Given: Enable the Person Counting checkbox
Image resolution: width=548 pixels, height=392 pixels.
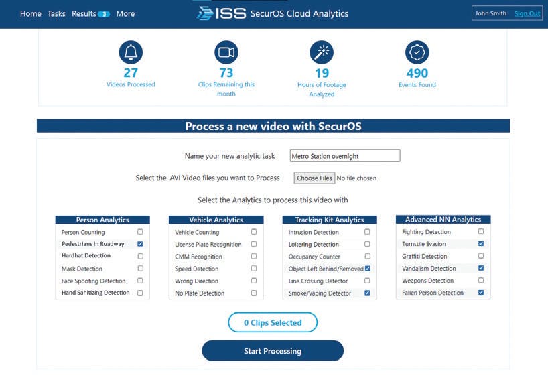Looking at the screenshot, I should (140, 232).
